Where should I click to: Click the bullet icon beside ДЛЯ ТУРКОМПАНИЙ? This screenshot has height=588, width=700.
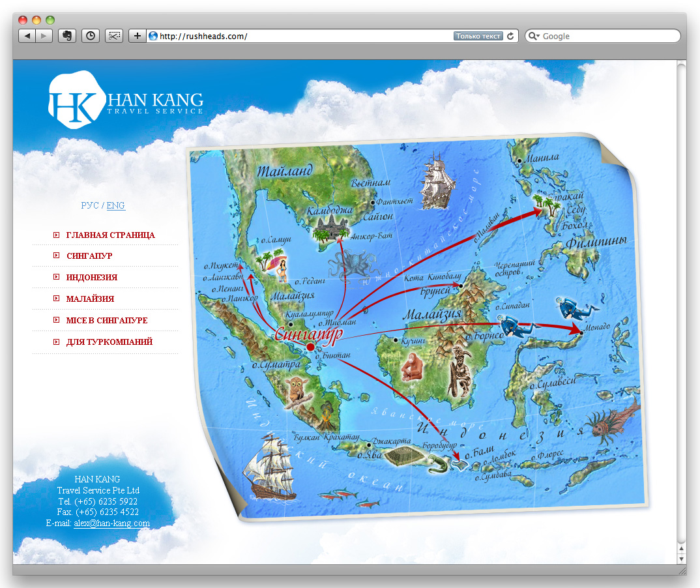(56, 342)
